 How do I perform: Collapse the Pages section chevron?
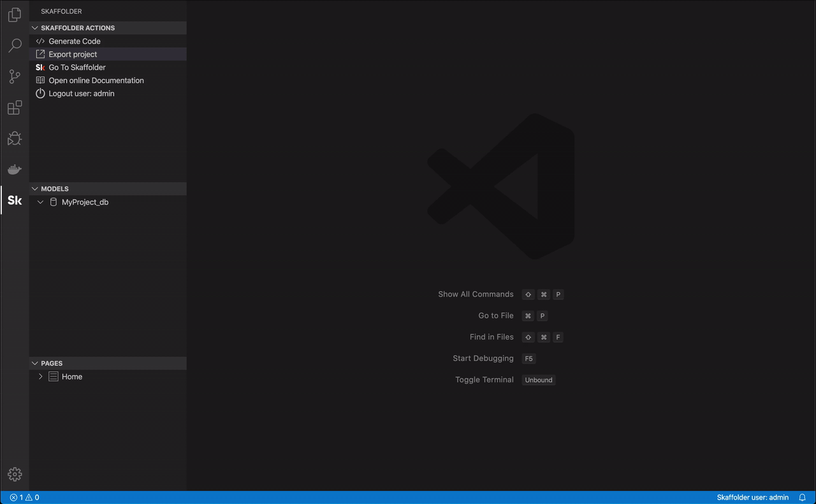pos(35,363)
